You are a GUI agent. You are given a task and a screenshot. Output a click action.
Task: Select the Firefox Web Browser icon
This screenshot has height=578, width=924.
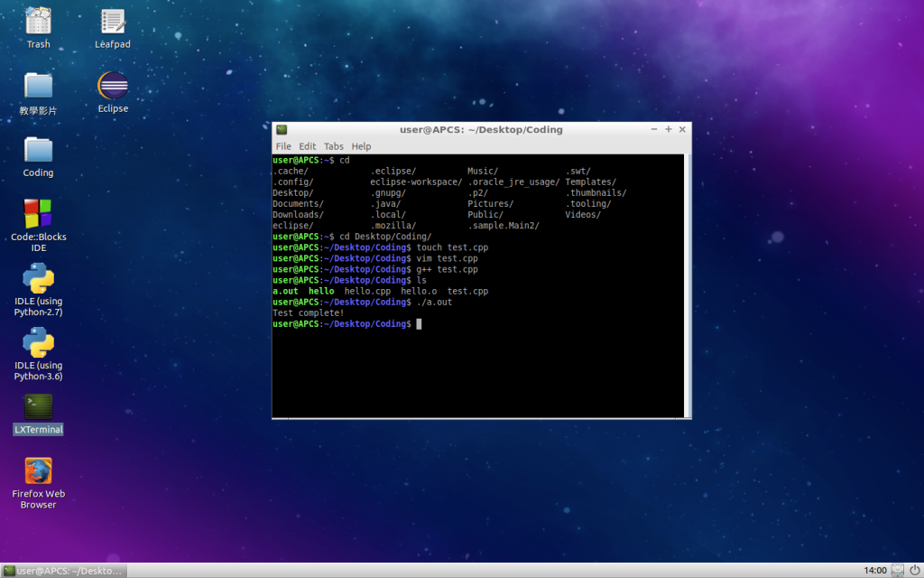click(38, 471)
